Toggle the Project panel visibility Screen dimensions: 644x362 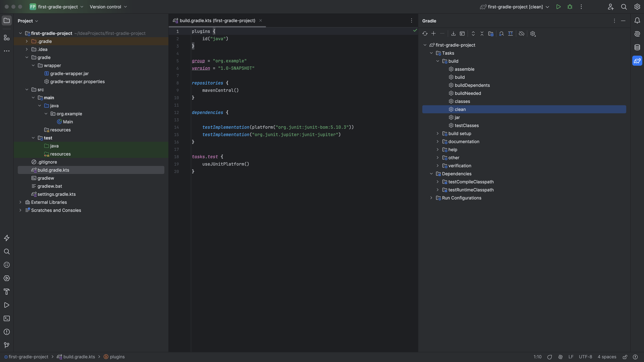pos(7,21)
